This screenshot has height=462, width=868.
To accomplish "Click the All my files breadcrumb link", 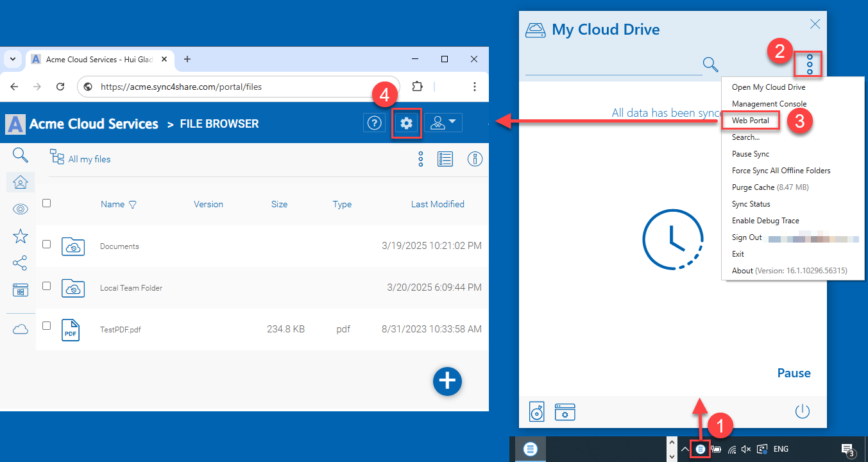I will [x=89, y=159].
